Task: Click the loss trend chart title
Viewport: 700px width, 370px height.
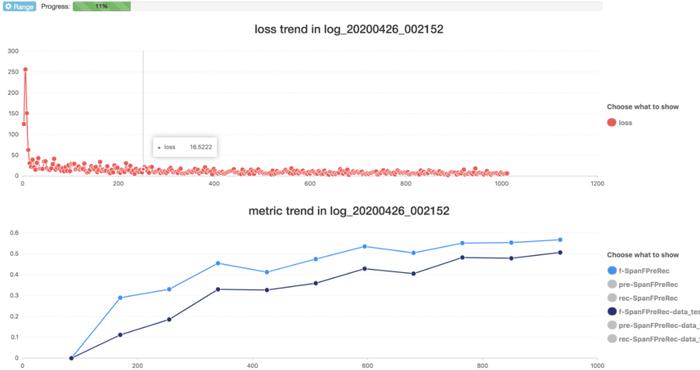Action: [x=349, y=29]
